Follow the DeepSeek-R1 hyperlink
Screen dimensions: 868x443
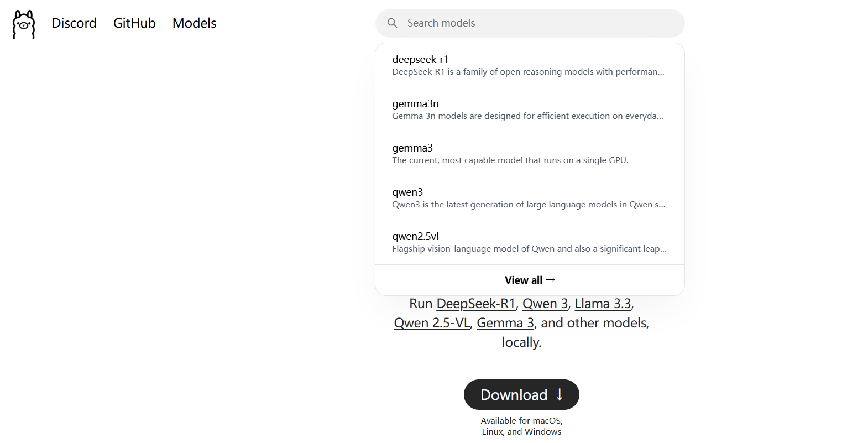coord(476,304)
